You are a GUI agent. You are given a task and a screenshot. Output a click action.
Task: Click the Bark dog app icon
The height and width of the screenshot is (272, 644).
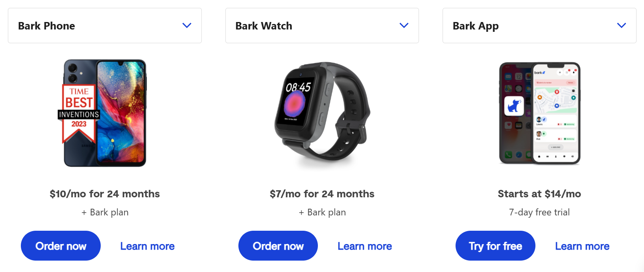(x=514, y=106)
